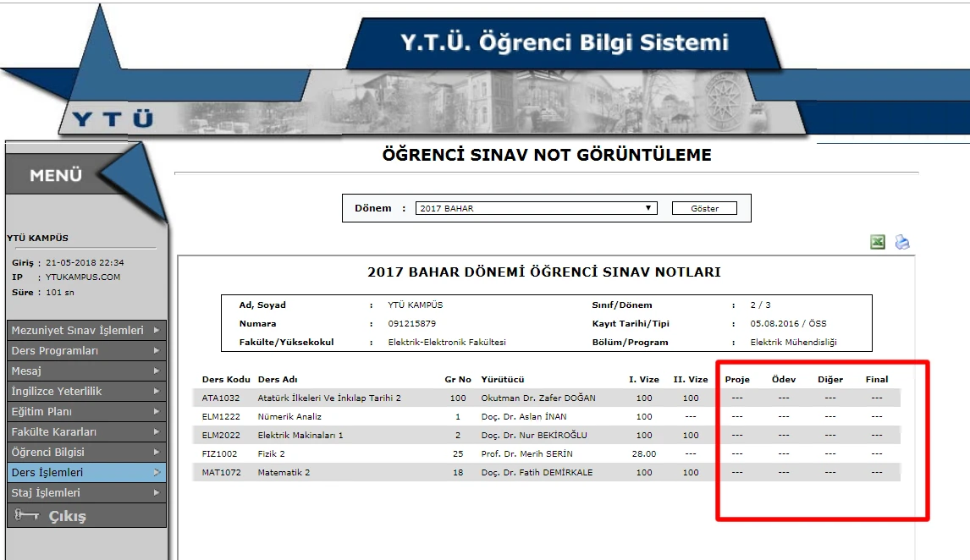Click the YTÜ logo in the header
970x560 pixels.
[x=113, y=119]
